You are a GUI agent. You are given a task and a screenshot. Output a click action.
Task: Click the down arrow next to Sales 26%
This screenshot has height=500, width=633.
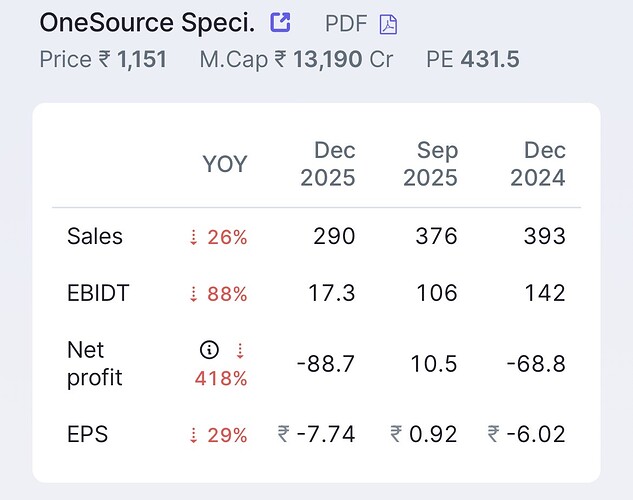click(x=194, y=238)
